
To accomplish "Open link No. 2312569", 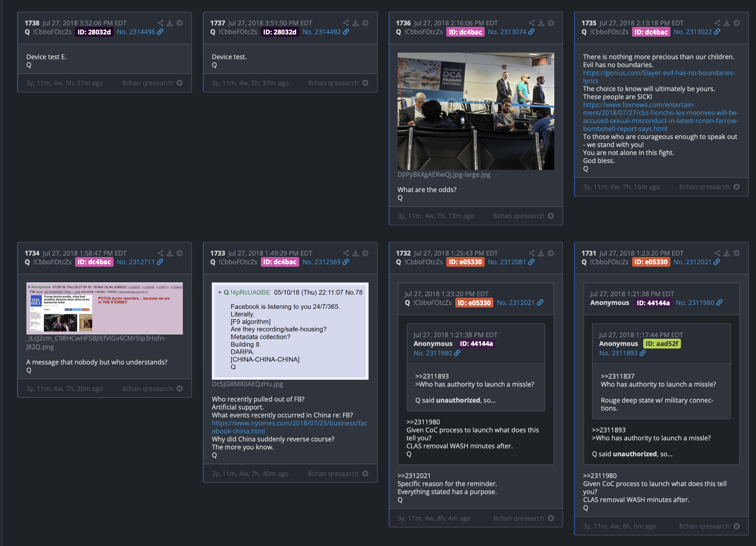I will pyautogui.click(x=326, y=262).
